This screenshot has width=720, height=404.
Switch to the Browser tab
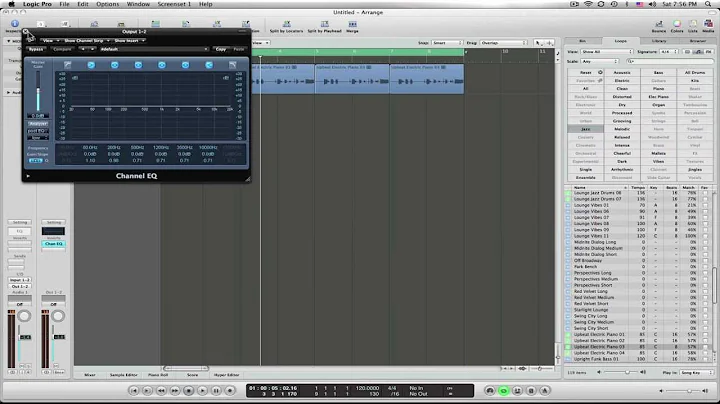click(x=697, y=41)
